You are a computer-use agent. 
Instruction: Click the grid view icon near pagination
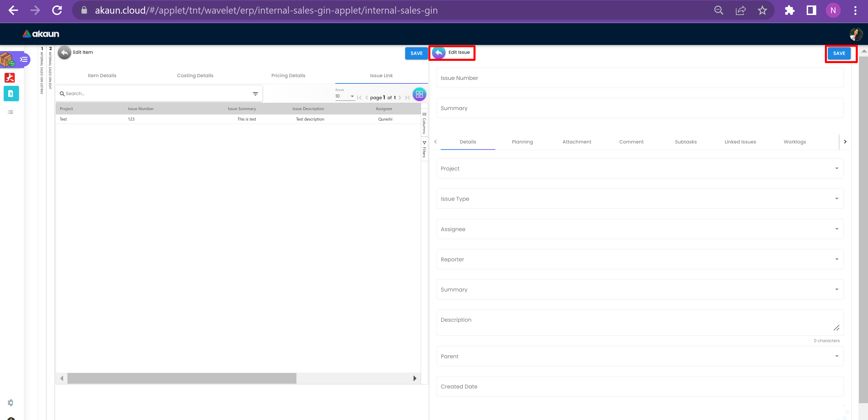click(419, 94)
